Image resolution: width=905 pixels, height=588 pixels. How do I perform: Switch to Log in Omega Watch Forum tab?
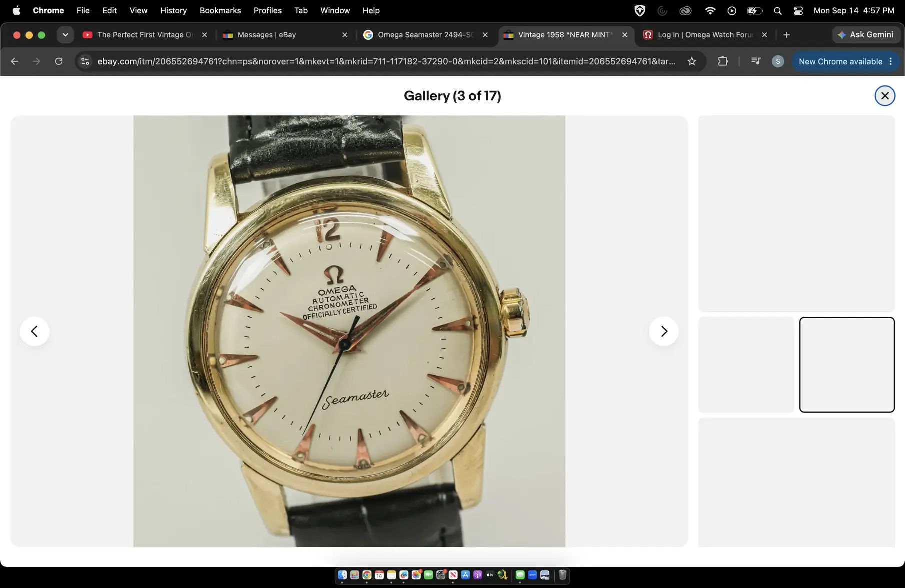pos(705,35)
